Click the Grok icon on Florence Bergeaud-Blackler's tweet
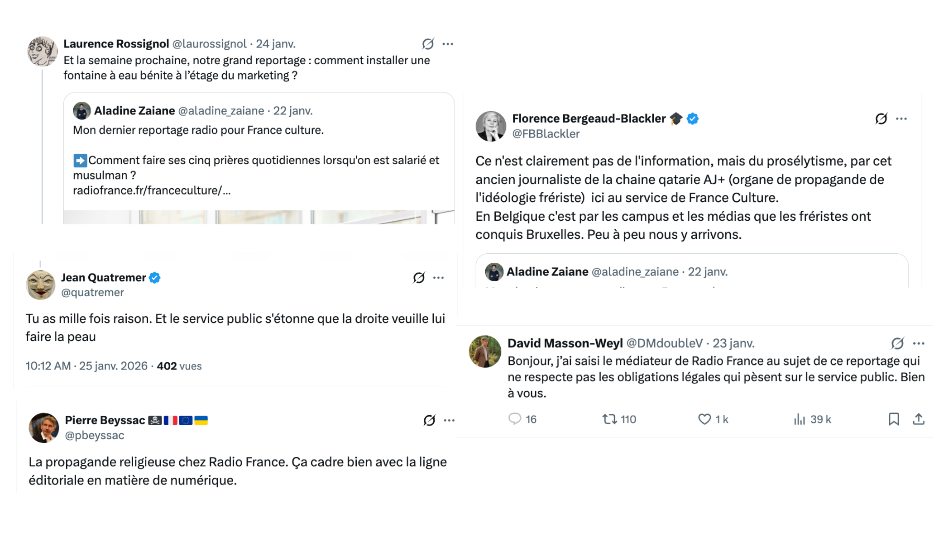The image size is (934, 560). coord(881,119)
